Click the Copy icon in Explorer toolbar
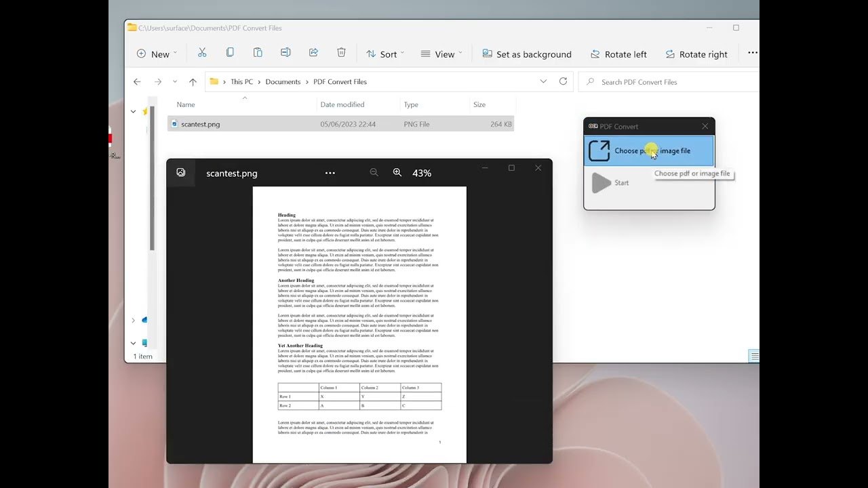The width and height of the screenshot is (868, 488). (x=230, y=54)
